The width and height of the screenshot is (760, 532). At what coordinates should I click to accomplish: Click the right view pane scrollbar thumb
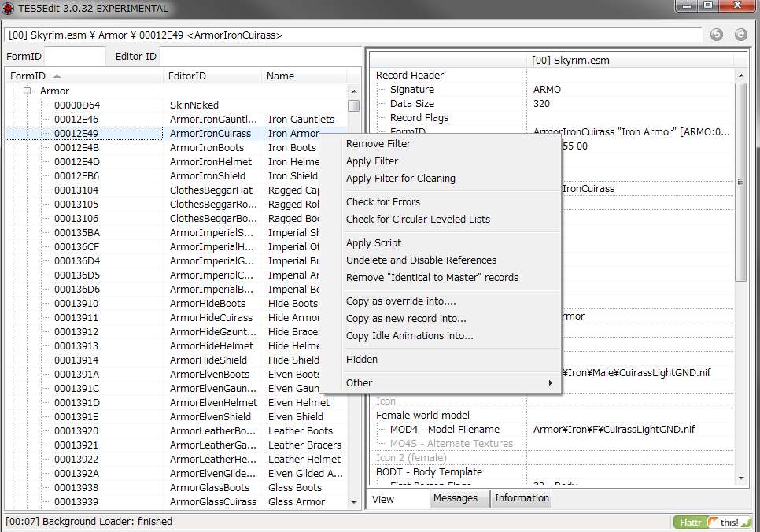point(740,182)
